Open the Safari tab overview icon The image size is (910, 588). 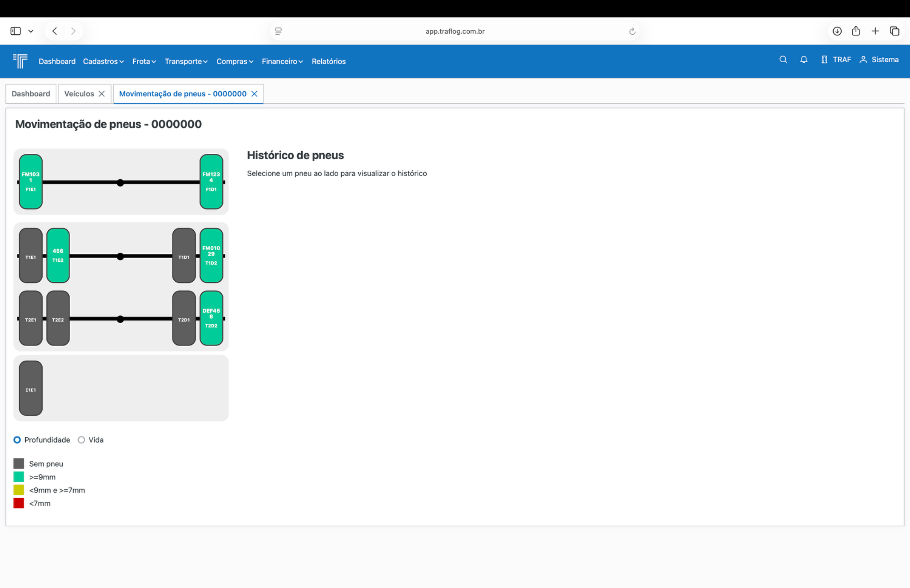[894, 31]
